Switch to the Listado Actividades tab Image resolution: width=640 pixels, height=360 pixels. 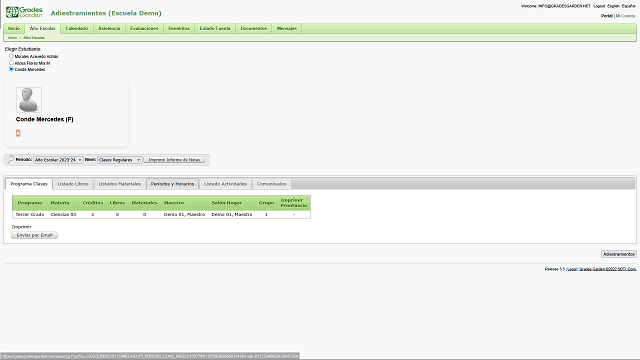point(225,184)
